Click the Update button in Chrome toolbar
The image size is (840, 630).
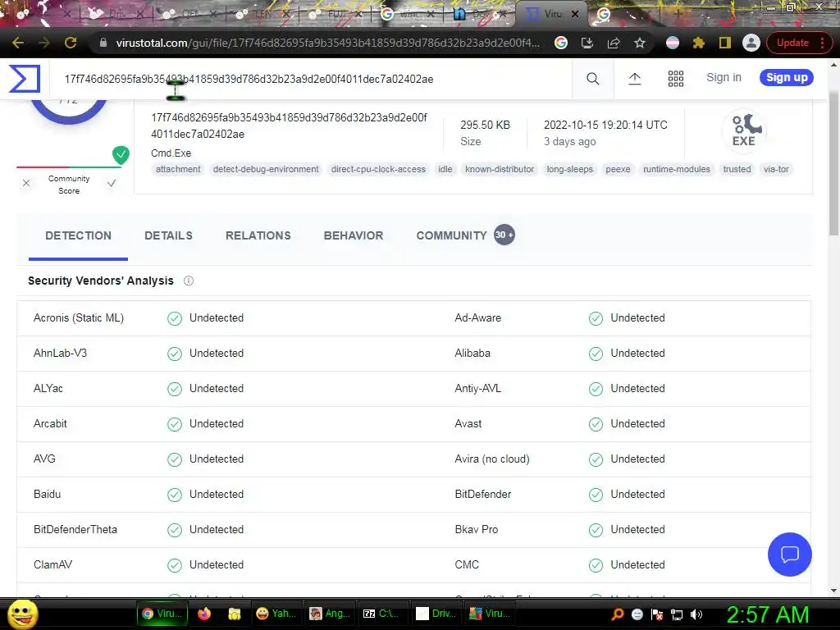(x=792, y=43)
